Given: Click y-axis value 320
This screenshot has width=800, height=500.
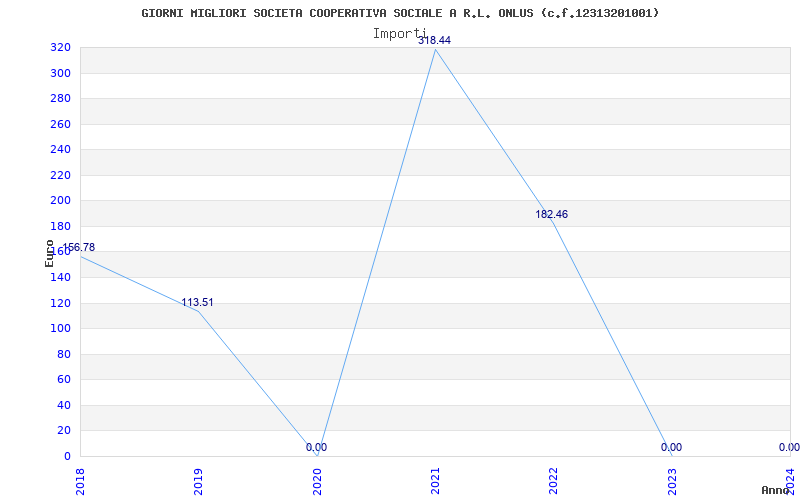Looking at the screenshot, I should (60, 48).
